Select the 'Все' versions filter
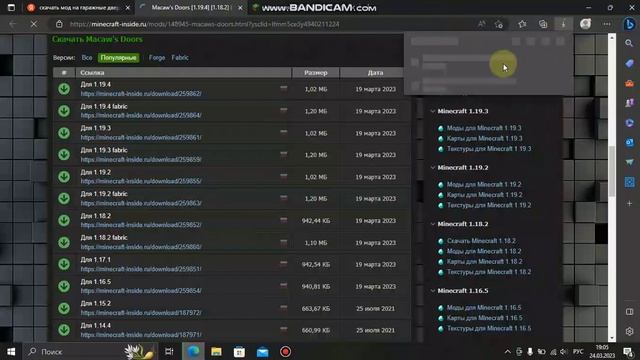This screenshot has width=640, height=360. (x=87, y=58)
